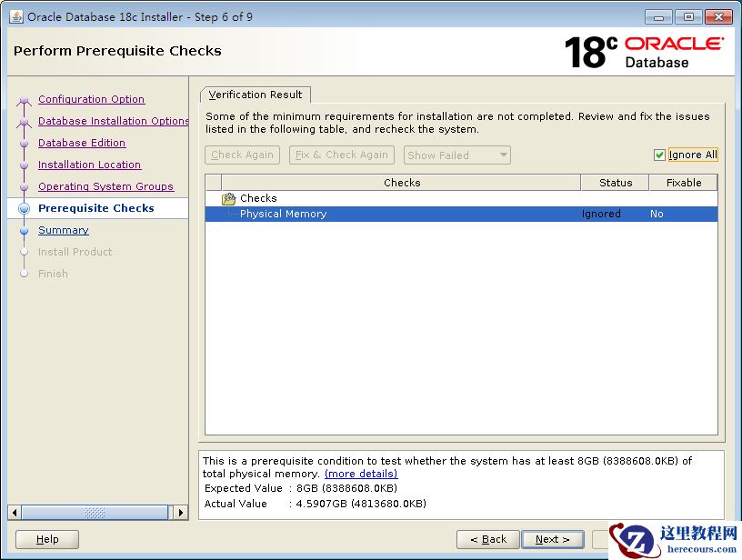Select the Physical Memory row

tap(461, 214)
